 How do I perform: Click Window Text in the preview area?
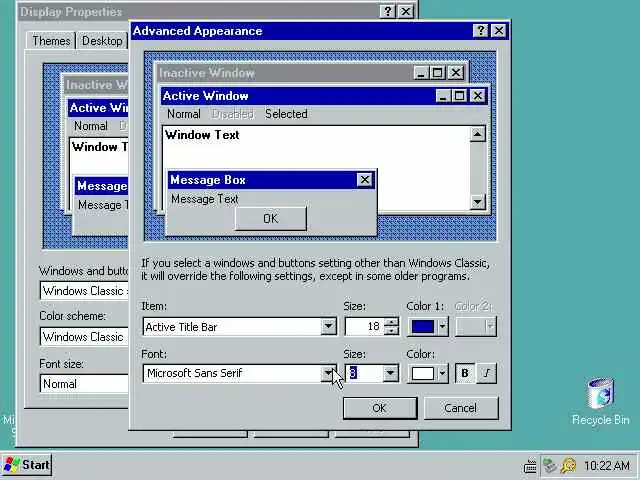tap(202, 135)
